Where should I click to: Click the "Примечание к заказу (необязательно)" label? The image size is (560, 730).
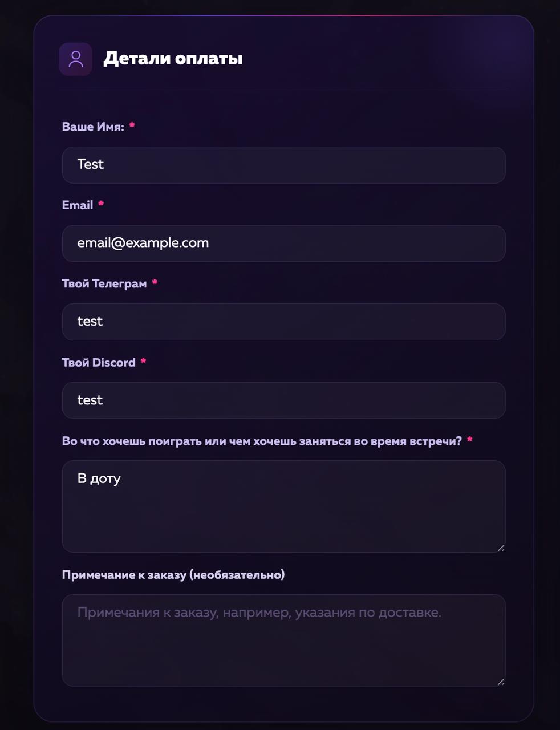click(173, 575)
